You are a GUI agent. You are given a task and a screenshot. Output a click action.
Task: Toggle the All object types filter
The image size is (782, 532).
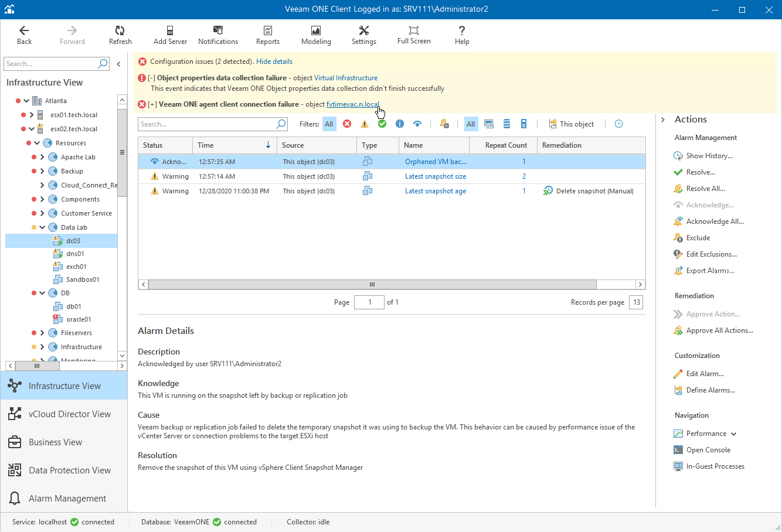(x=471, y=124)
